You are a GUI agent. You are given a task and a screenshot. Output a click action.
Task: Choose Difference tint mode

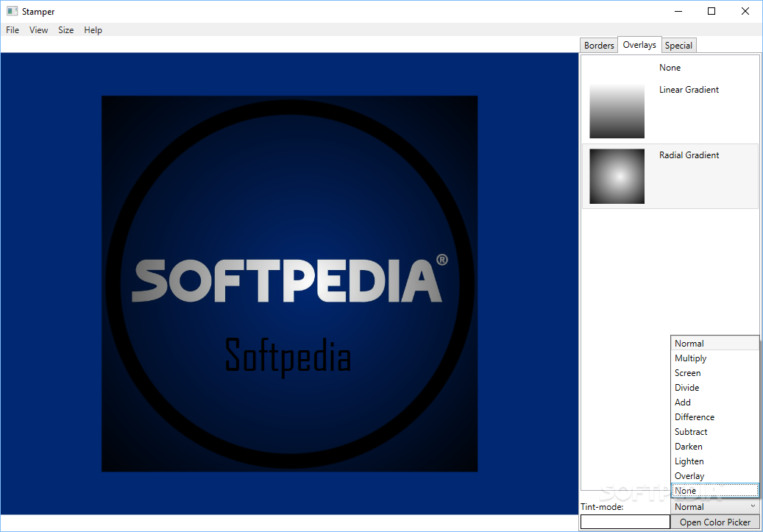715,417
